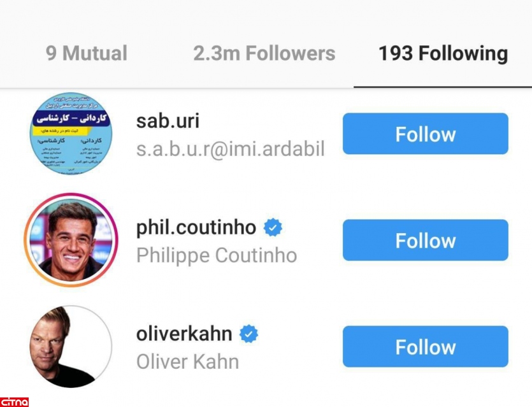Viewport: 532px width, 407px height.
Task: Open the 2.3m Followers tab
Action: tap(264, 54)
